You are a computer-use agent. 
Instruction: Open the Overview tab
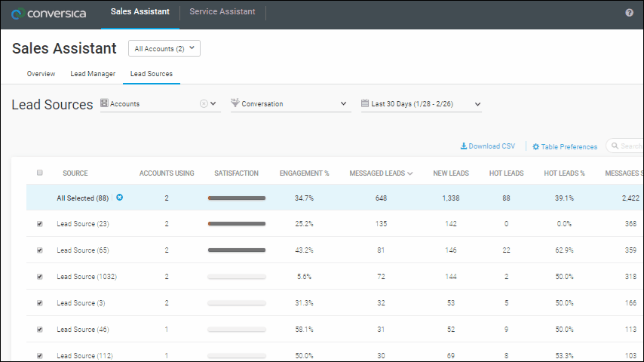(41, 74)
